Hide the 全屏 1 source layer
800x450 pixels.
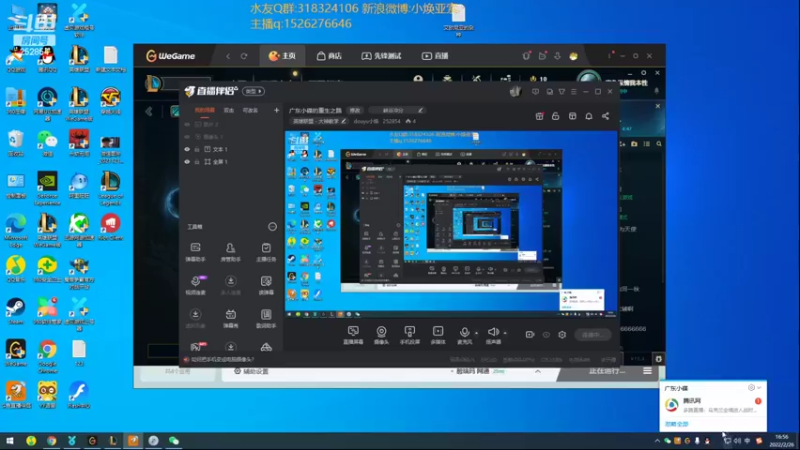pyautogui.click(x=187, y=162)
